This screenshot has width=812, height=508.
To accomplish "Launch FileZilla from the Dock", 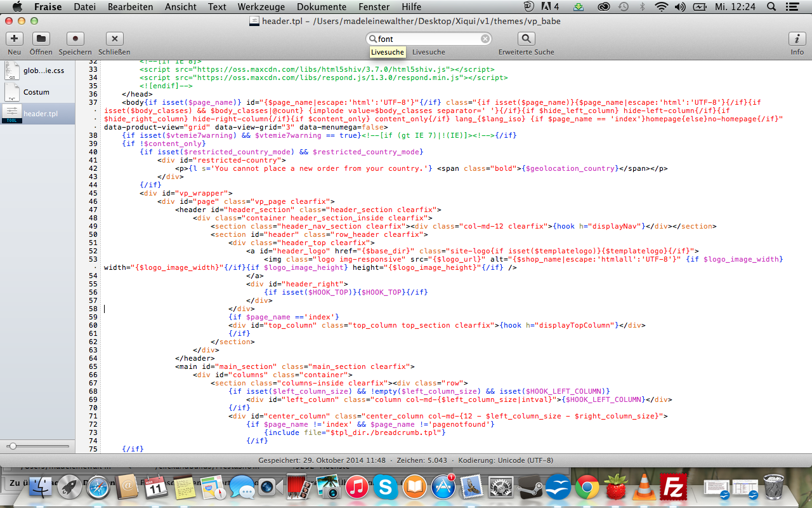I will tap(673, 487).
